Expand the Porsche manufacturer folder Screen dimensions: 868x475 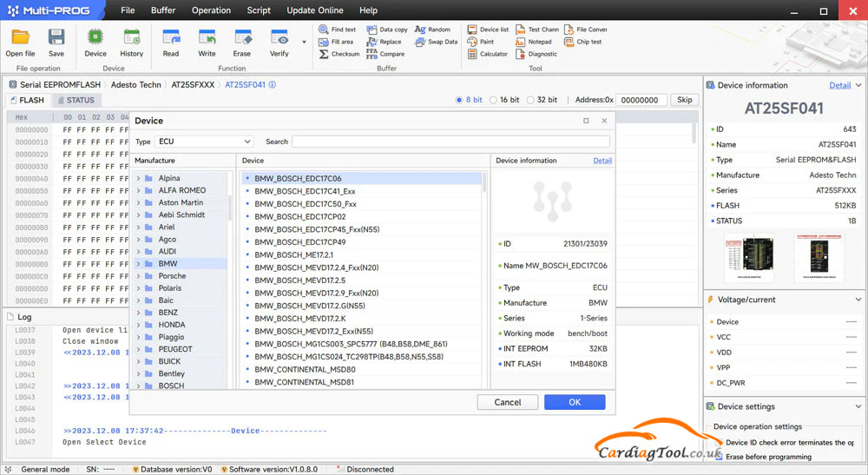point(138,275)
